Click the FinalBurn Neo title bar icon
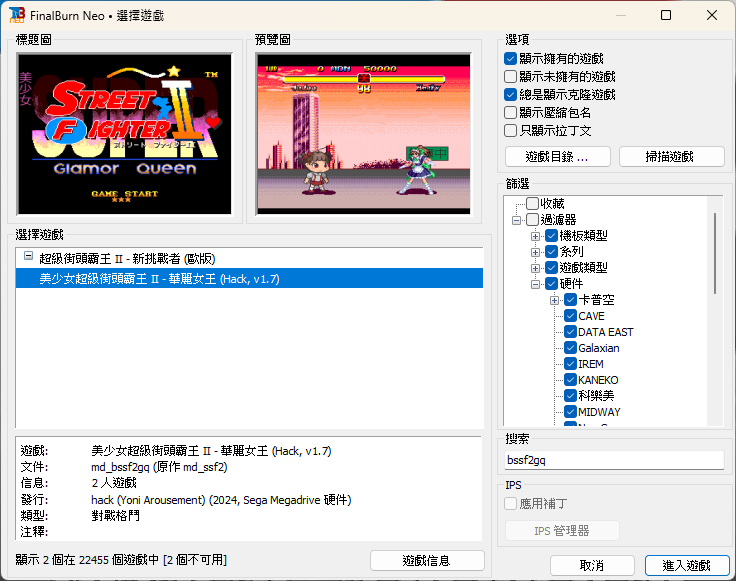Image resolution: width=736 pixels, height=581 pixels. pyautogui.click(x=16, y=15)
